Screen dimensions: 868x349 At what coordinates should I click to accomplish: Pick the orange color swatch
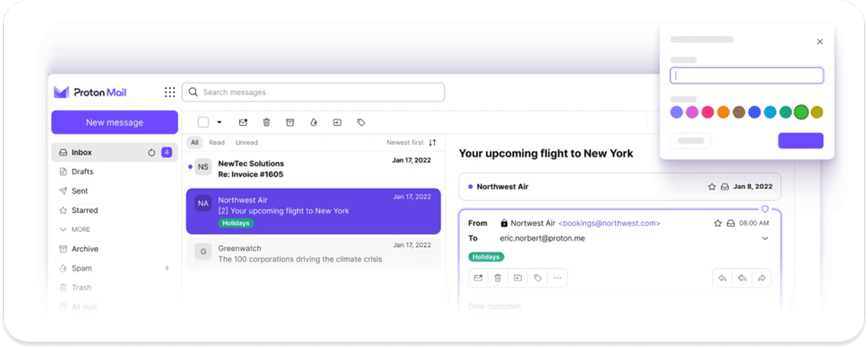click(723, 112)
